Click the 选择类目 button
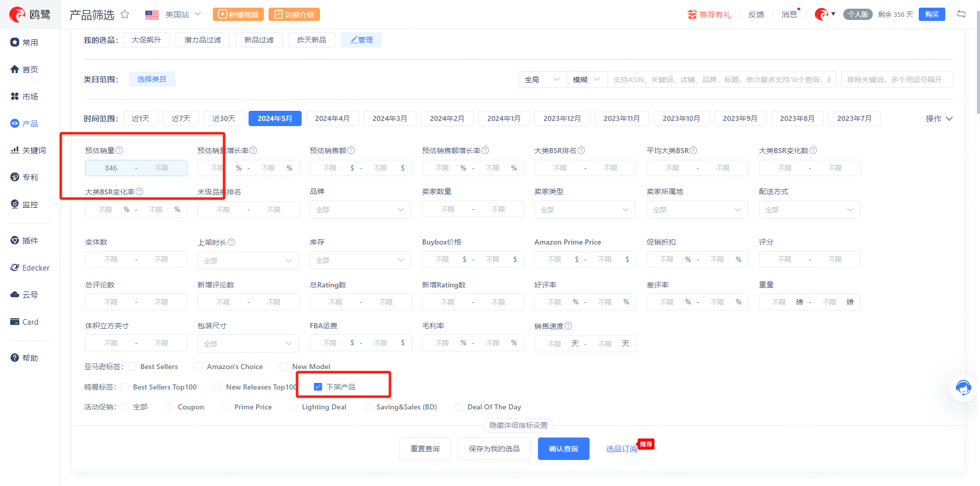980x486 pixels. pos(152,79)
